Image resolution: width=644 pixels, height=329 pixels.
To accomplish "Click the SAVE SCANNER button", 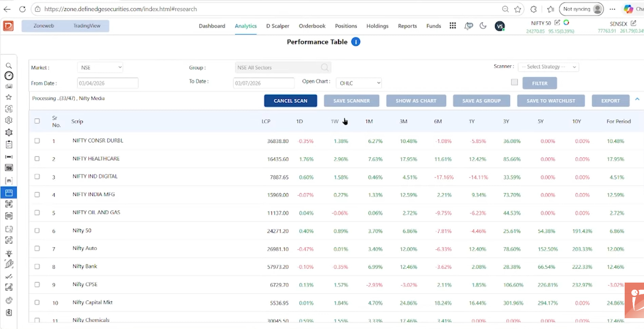I will pyautogui.click(x=351, y=101).
